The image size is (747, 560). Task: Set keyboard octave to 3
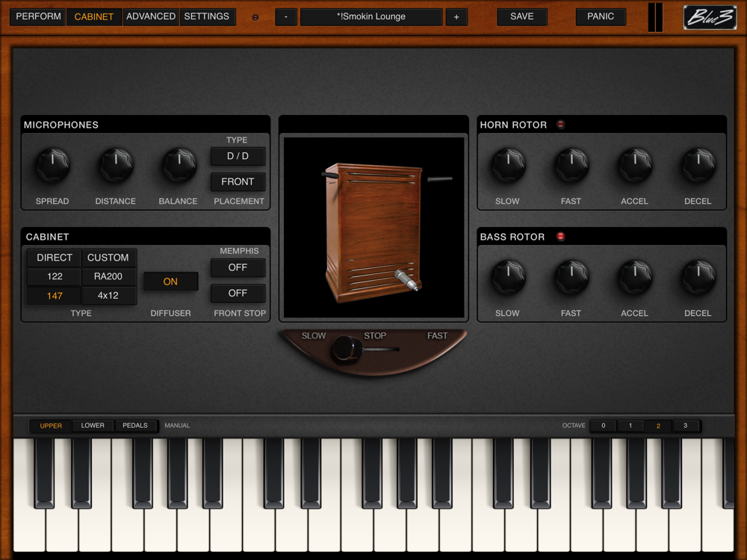[x=686, y=426]
